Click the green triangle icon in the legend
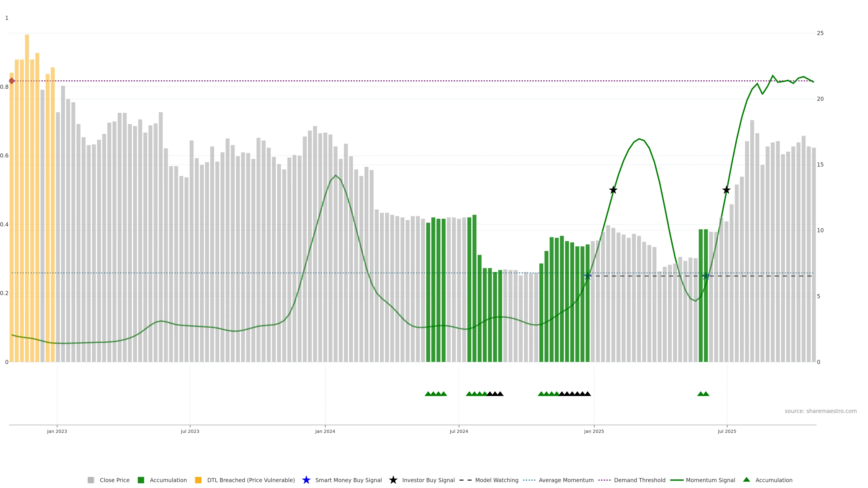The height and width of the screenshot is (488, 868). pos(746,480)
